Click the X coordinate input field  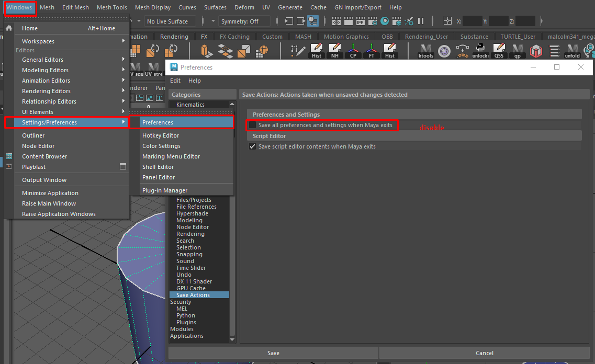(472, 21)
